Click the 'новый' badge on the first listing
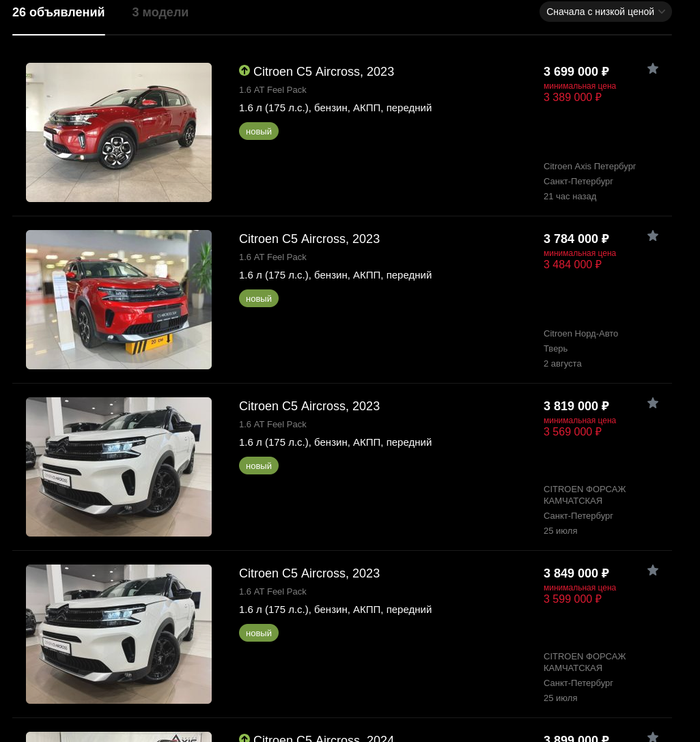The image size is (700, 742). point(258,132)
